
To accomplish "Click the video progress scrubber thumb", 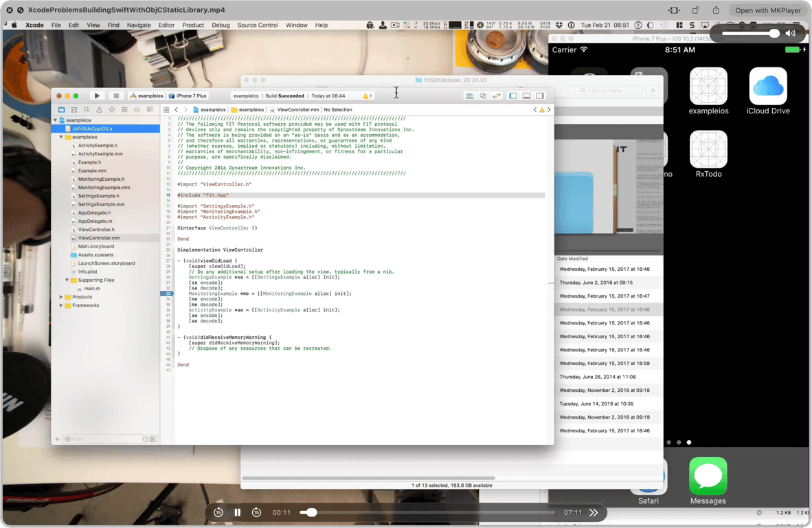I will tap(311, 512).
